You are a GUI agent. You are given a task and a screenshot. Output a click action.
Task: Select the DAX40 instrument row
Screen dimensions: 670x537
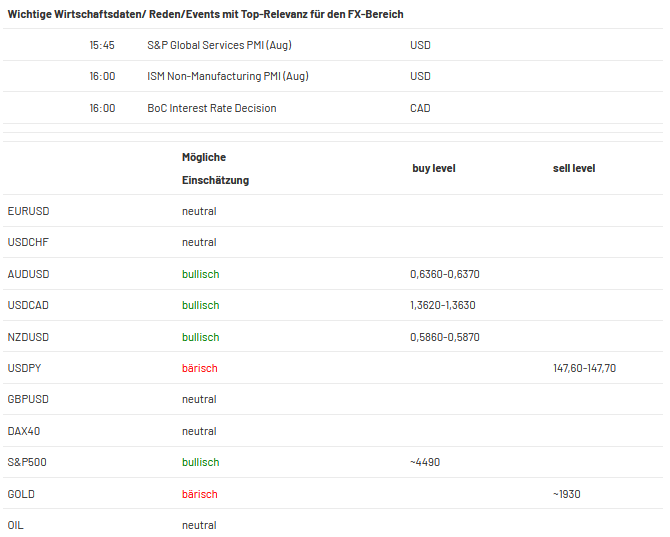[x=333, y=431]
